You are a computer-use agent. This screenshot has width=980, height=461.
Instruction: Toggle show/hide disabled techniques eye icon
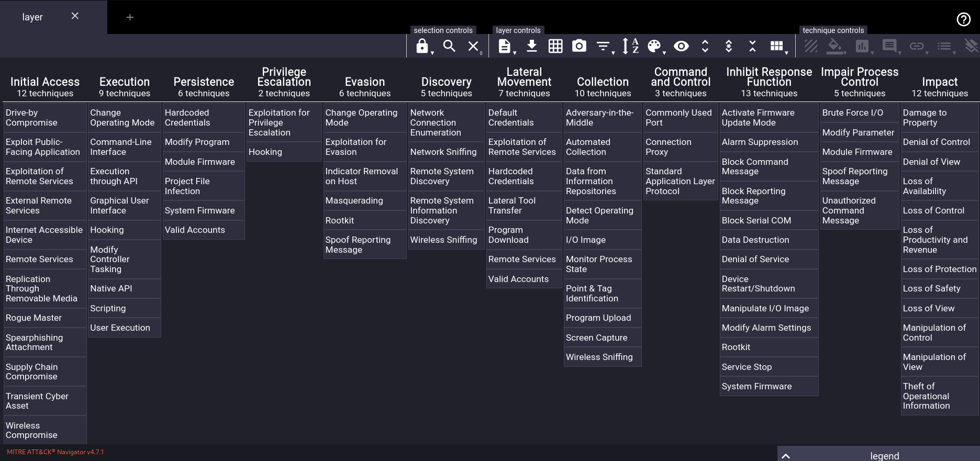[681, 46]
